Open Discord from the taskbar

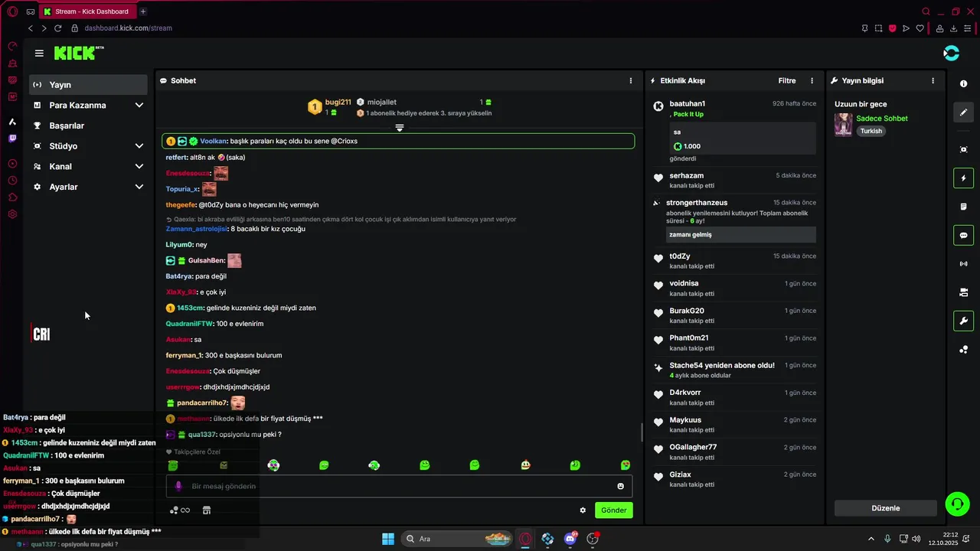pyautogui.click(x=570, y=539)
